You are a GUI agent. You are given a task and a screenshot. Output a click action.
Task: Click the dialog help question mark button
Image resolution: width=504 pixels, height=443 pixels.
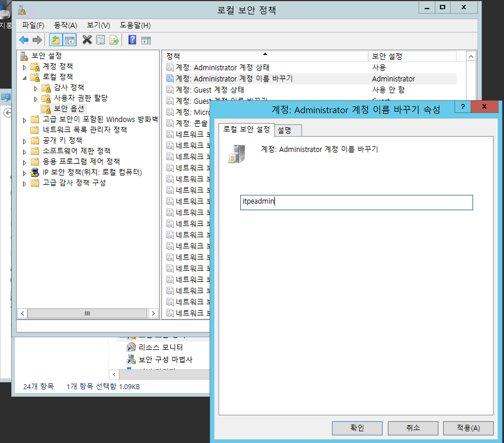click(463, 106)
